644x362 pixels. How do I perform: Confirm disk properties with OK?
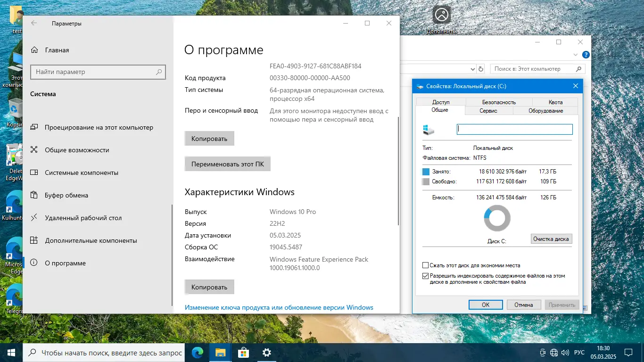pyautogui.click(x=486, y=305)
